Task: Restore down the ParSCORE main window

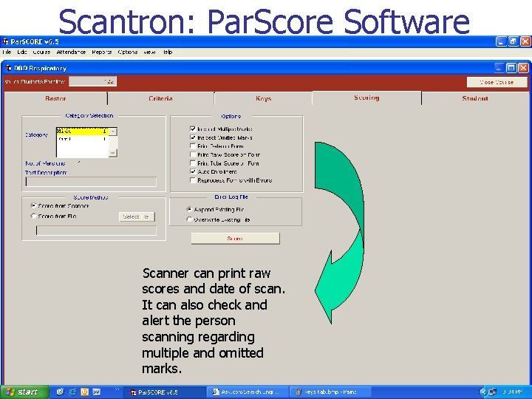Action: pyautogui.click(x=513, y=41)
